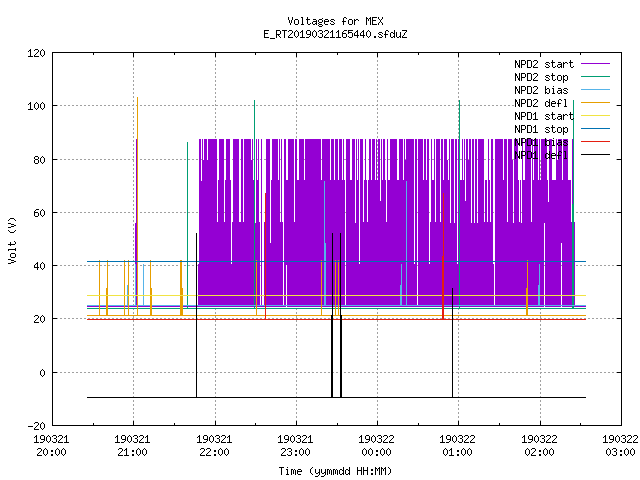Click y-axis tick value 100
The image size is (640, 480).
coord(36,107)
